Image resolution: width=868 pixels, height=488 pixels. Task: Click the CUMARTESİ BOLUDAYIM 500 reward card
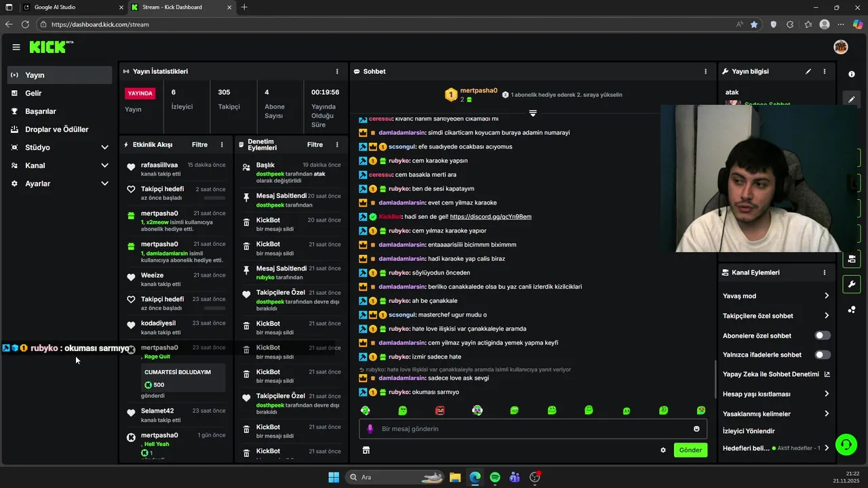click(183, 378)
